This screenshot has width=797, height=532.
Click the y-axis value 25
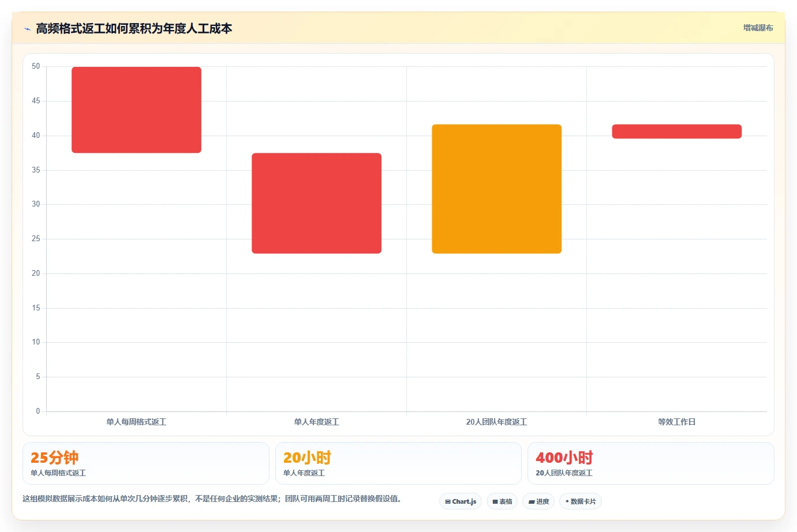pyautogui.click(x=36, y=239)
